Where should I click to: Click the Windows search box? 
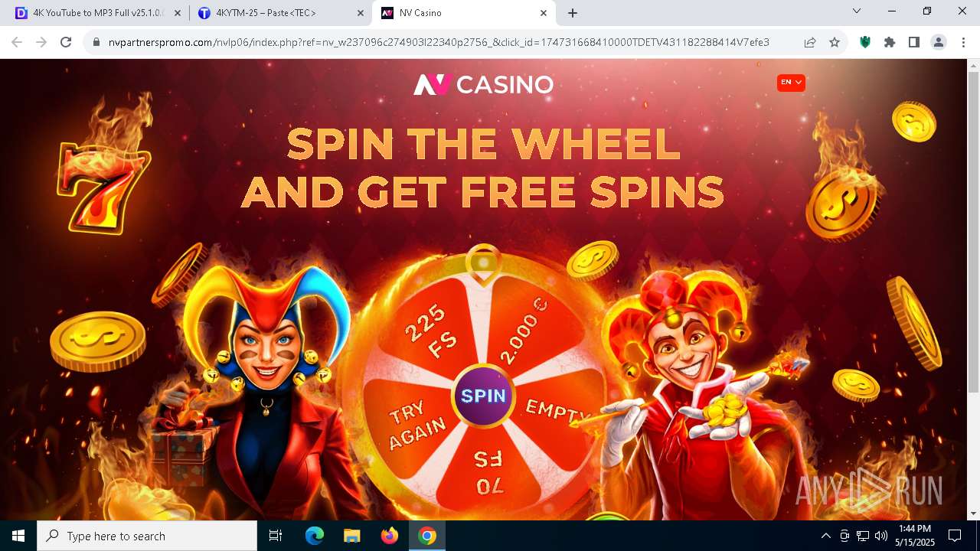[147, 536]
